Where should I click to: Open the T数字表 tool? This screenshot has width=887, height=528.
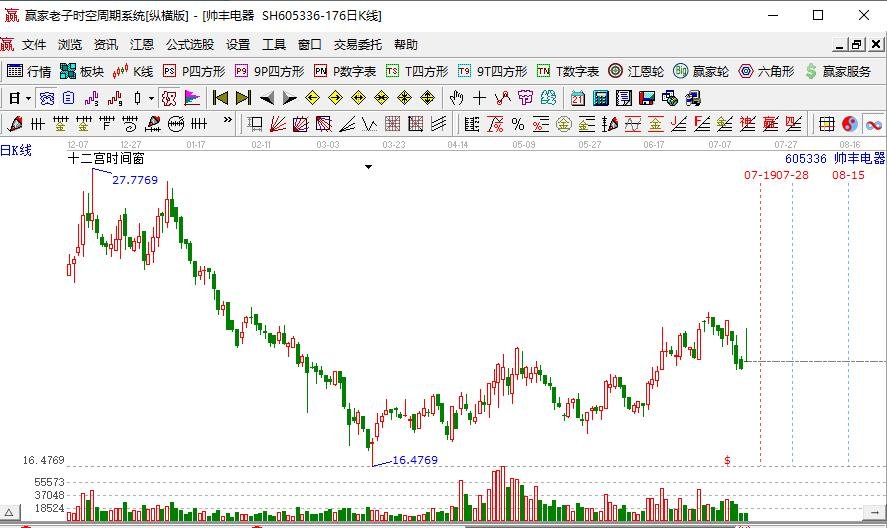568,71
